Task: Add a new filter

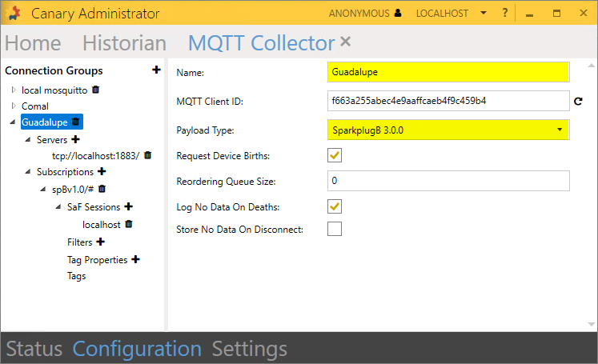Action: point(100,242)
